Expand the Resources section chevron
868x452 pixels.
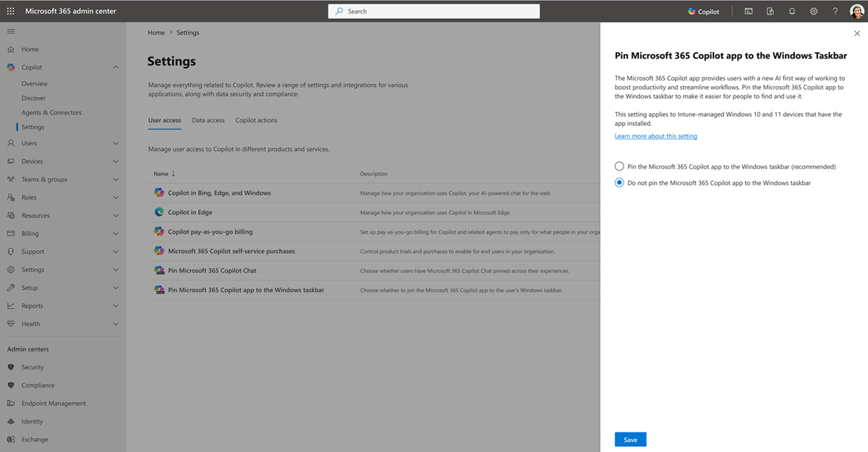pyautogui.click(x=116, y=216)
